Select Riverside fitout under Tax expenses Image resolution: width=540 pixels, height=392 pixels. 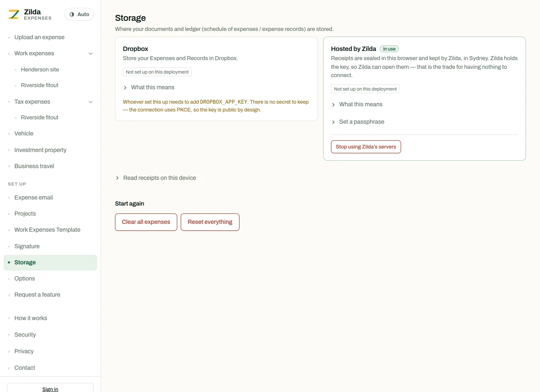pyautogui.click(x=40, y=117)
